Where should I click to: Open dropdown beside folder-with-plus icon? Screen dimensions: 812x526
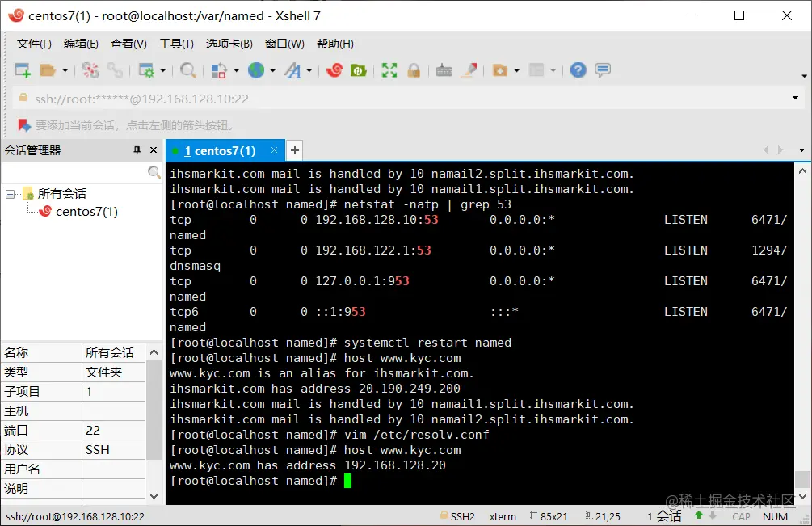(x=517, y=70)
